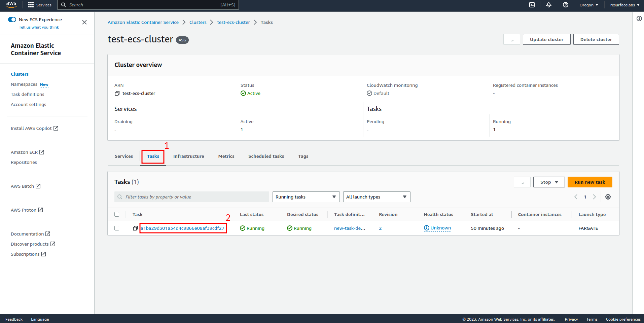Check the a1ba29d3 task row checkbox
Viewport: 644px width, 323px height.
[x=117, y=228]
